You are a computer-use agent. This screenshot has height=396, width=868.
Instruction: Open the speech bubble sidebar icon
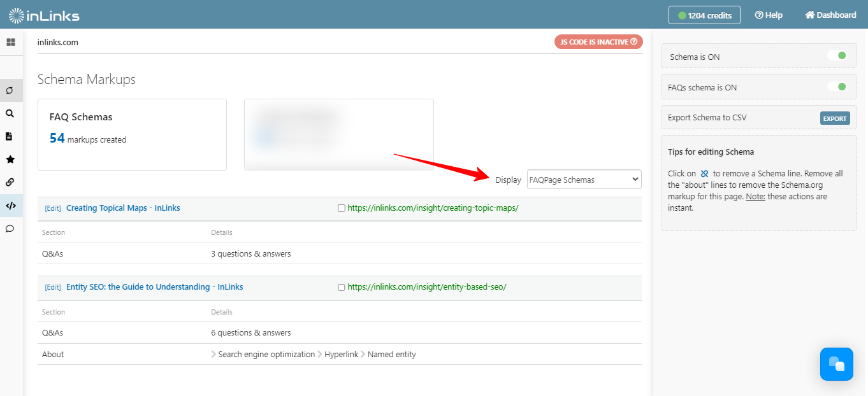coord(10,229)
